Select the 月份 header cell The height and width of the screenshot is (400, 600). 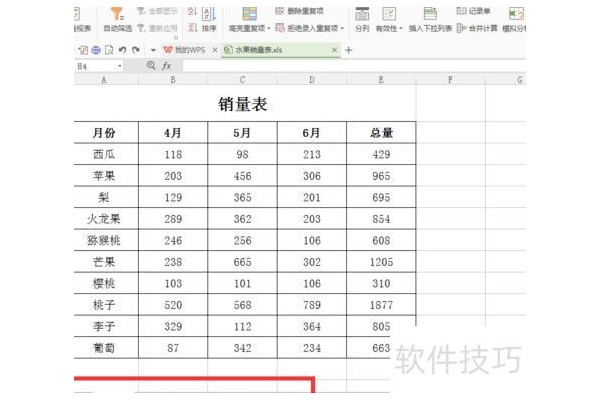click(106, 133)
